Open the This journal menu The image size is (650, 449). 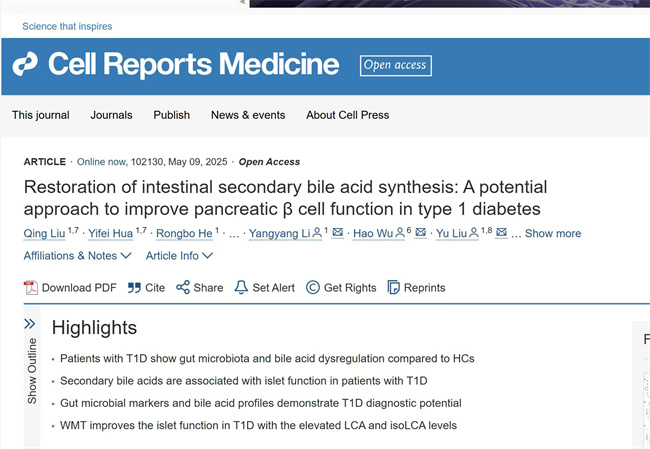pos(41,115)
